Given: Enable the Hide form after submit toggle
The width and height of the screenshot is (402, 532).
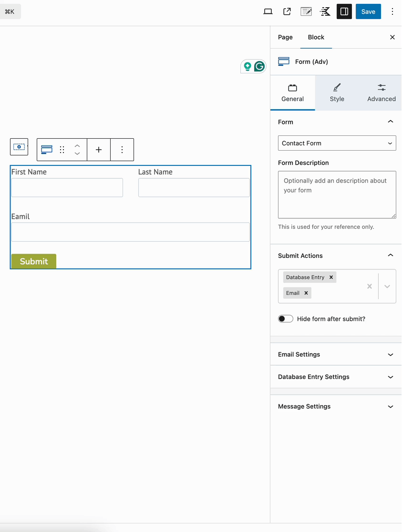Looking at the screenshot, I should coord(286,318).
